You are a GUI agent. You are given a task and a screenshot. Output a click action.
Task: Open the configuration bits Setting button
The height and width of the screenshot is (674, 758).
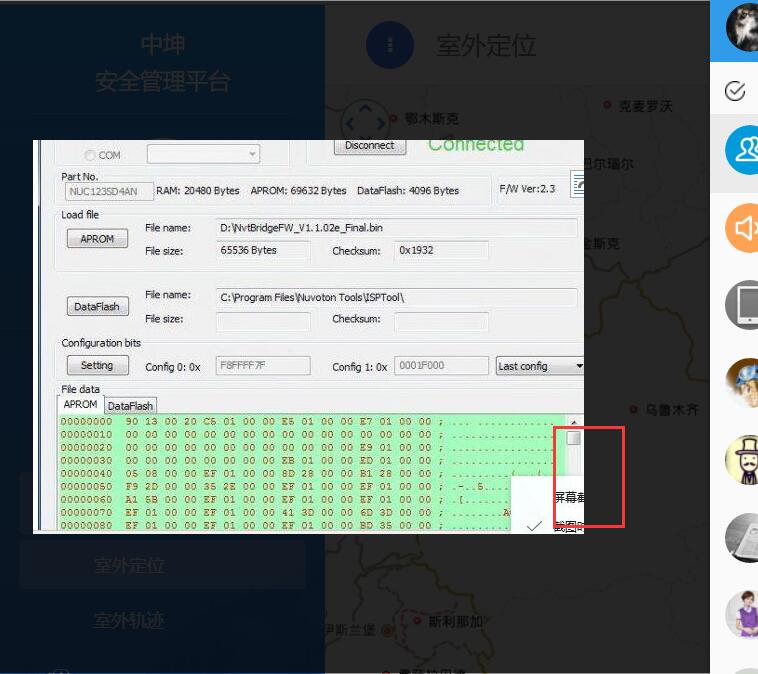point(98,365)
